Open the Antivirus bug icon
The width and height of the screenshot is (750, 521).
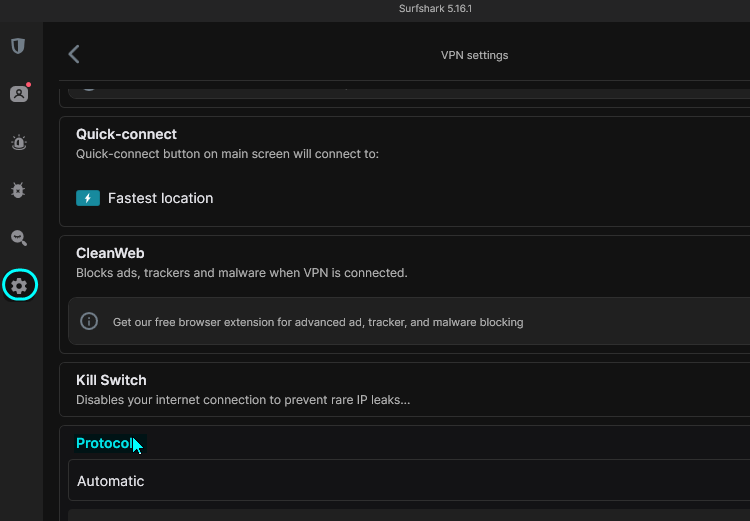18,190
